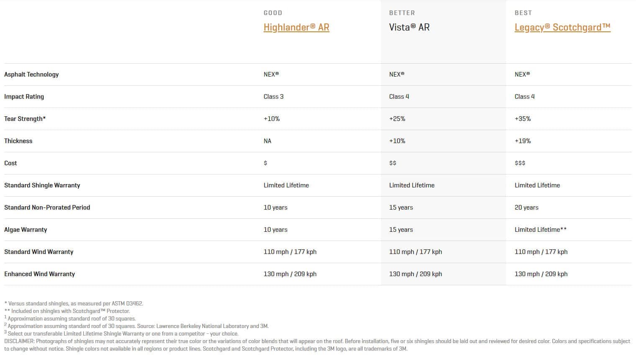Select the Impact Rating row label
Screen dimensions: 636x364
24,97
